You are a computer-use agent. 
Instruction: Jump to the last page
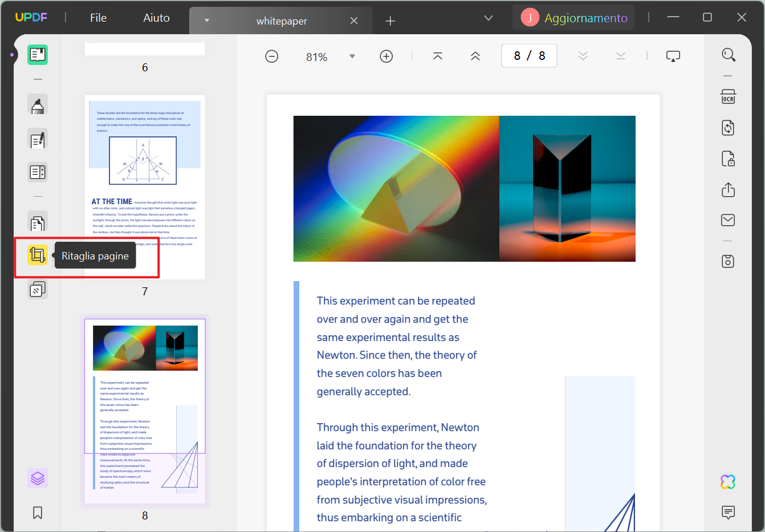coord(621,56)
